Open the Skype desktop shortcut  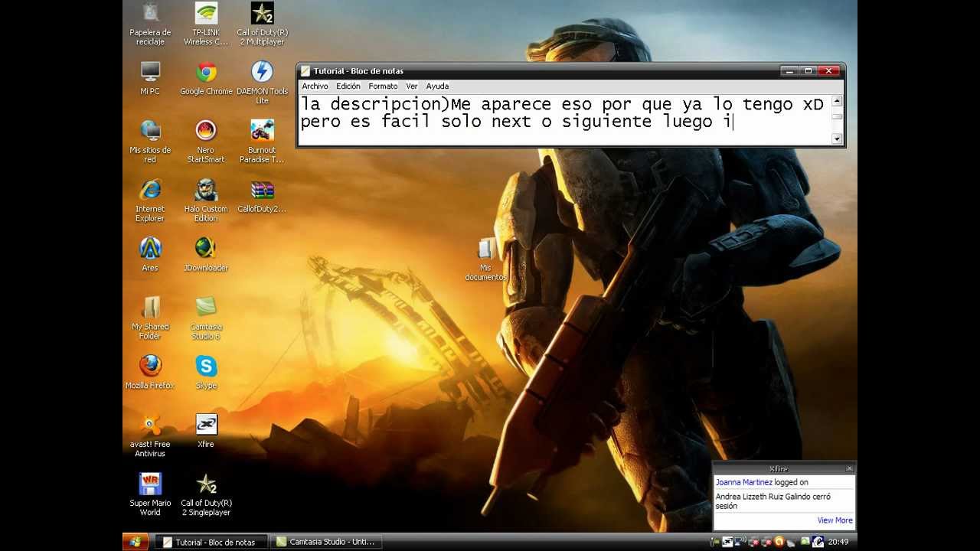coord(206,372)
